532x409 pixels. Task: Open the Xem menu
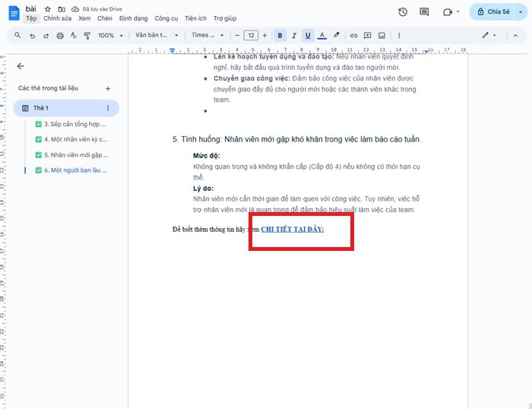(84, 18)
